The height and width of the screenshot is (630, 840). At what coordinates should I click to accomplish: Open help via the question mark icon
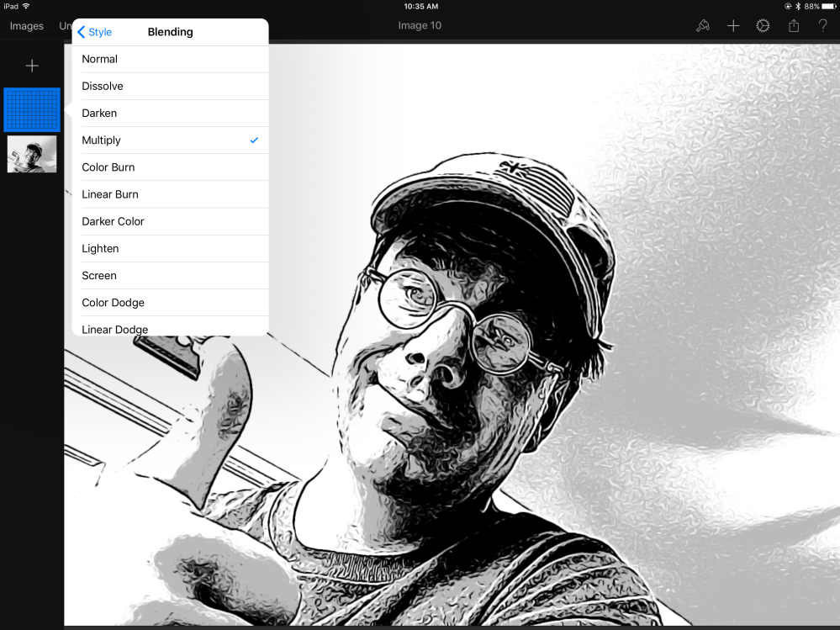[823, 26]
